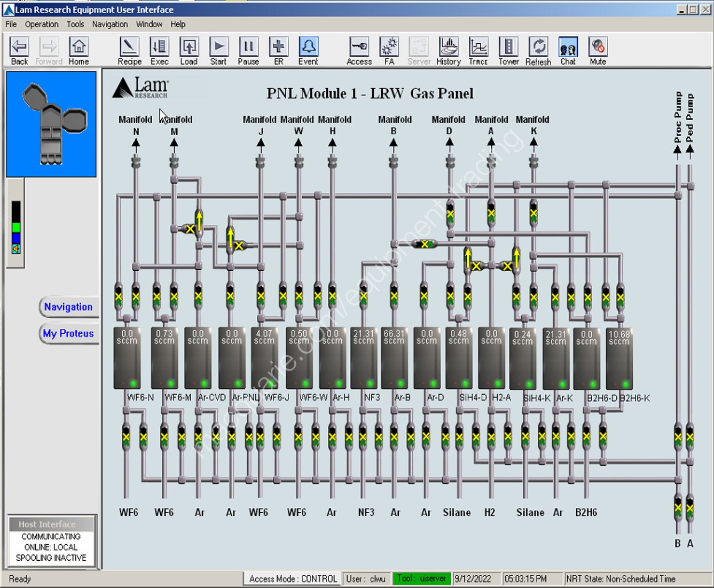Click the signal tower light indicator
The height and width of the screenshot is (588, 714).
16,227
